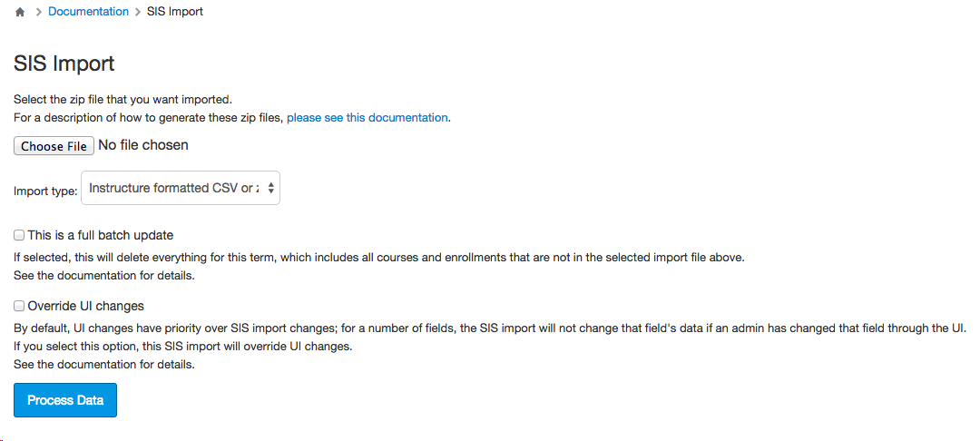Tick the Override UI changes checkbox
This screenshot has width=980, height=441.
(19, 306)
